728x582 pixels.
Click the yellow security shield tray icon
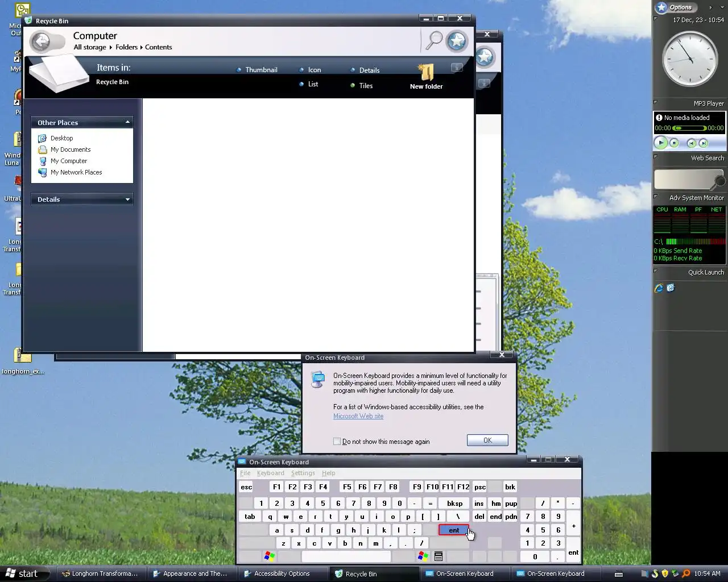click(665, 573)
